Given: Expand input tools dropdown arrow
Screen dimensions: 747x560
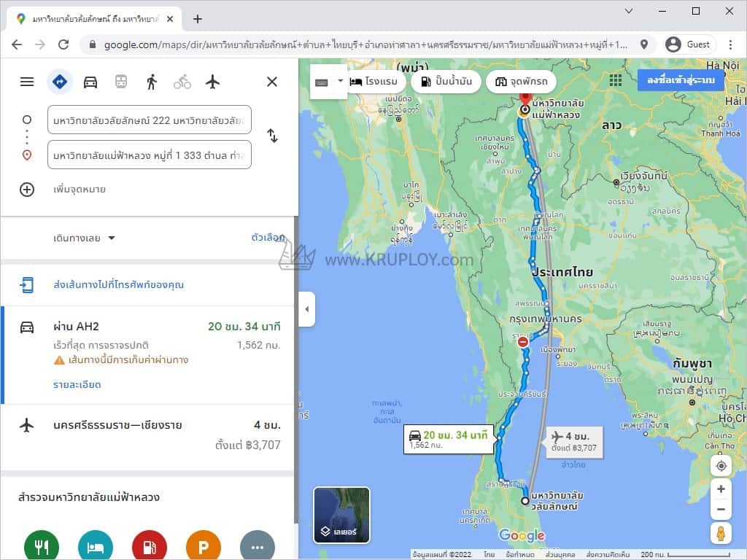Looking at the screenshot, I should (340, 81).
